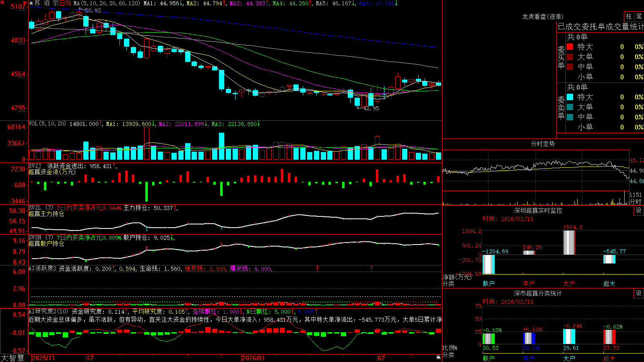Click the red question mark help icon

[25, 4]
